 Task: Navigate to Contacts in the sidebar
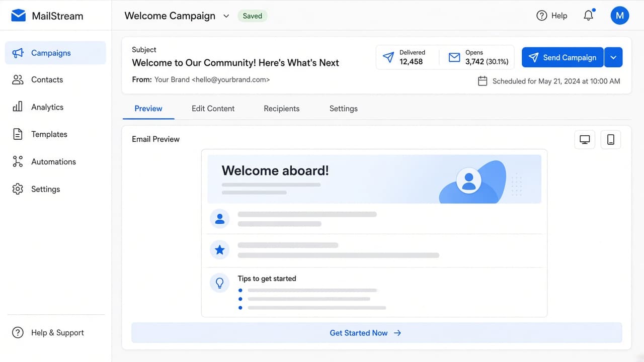[55, 79]
